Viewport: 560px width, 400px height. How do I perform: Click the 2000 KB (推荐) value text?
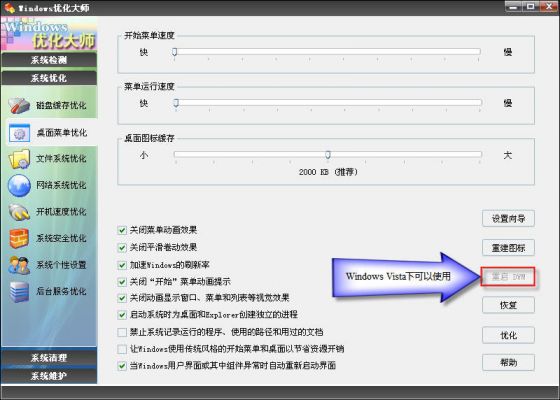coord(328,172)
